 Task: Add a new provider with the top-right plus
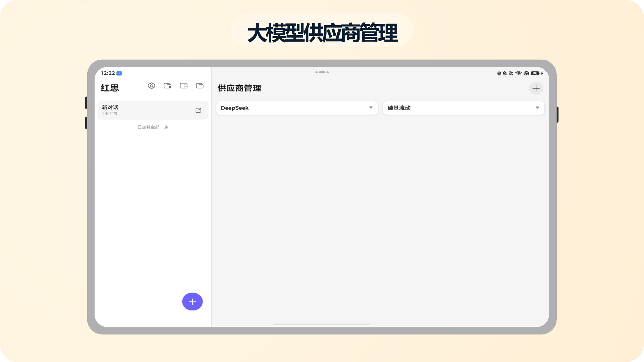coord(536,88)
